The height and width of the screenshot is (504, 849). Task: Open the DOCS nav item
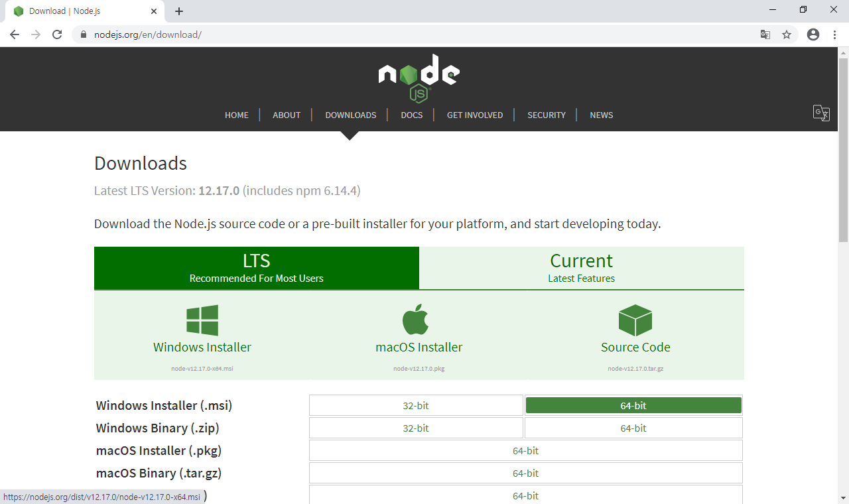412,115
